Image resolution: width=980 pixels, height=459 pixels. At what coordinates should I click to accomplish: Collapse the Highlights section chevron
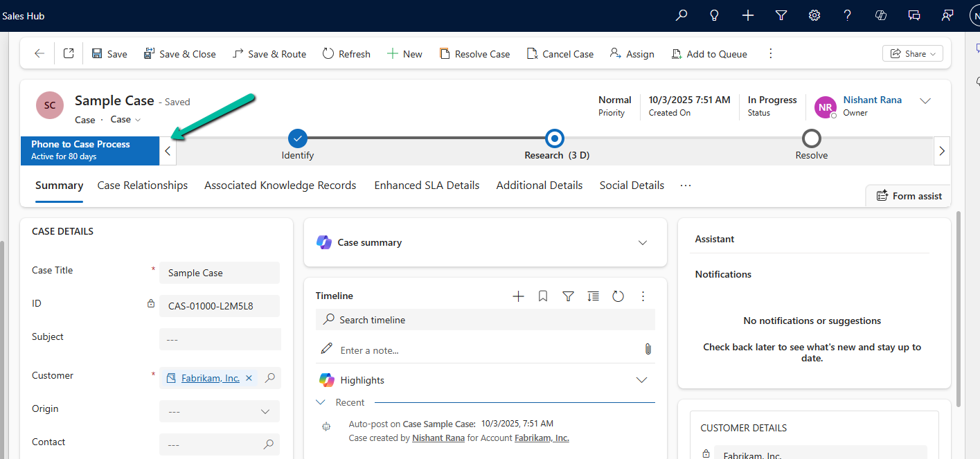tap(641, 380)
